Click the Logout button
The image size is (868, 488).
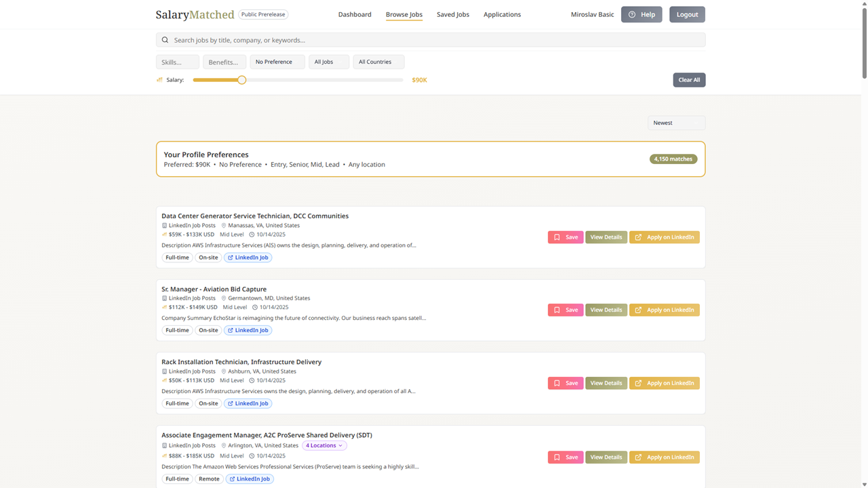tap(687, 14)
